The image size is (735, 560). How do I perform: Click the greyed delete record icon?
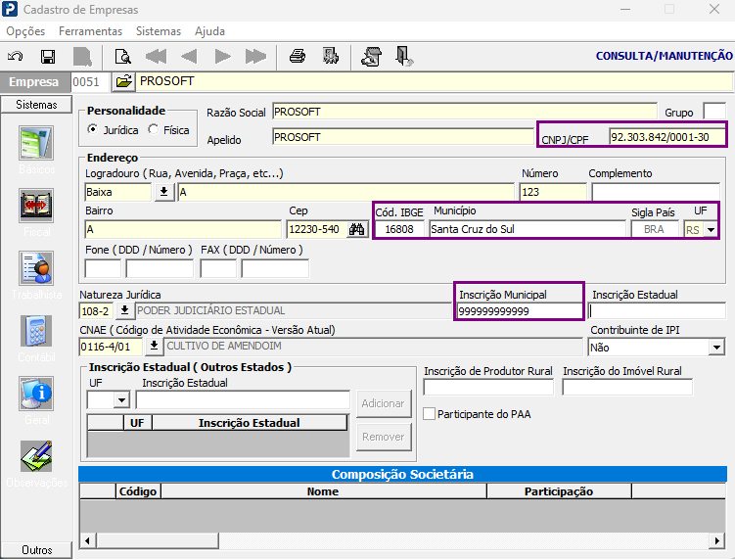click(82, 57)
